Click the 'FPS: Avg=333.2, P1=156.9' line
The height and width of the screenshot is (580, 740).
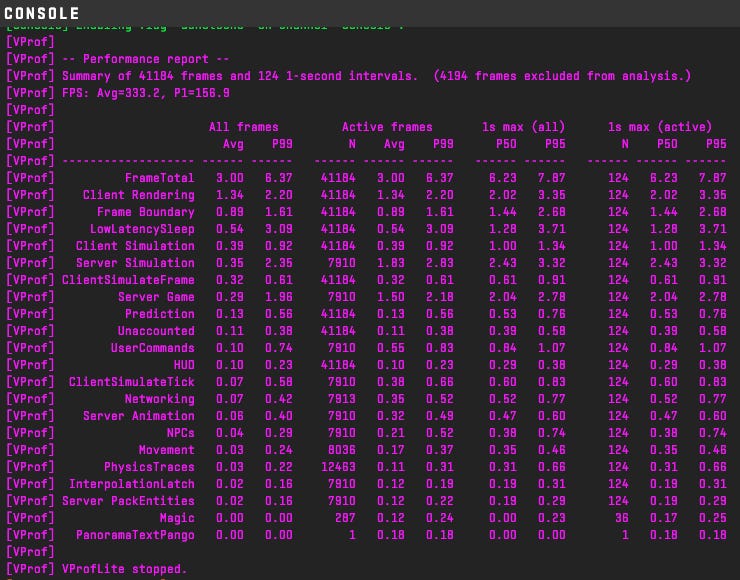pos(146,93)
